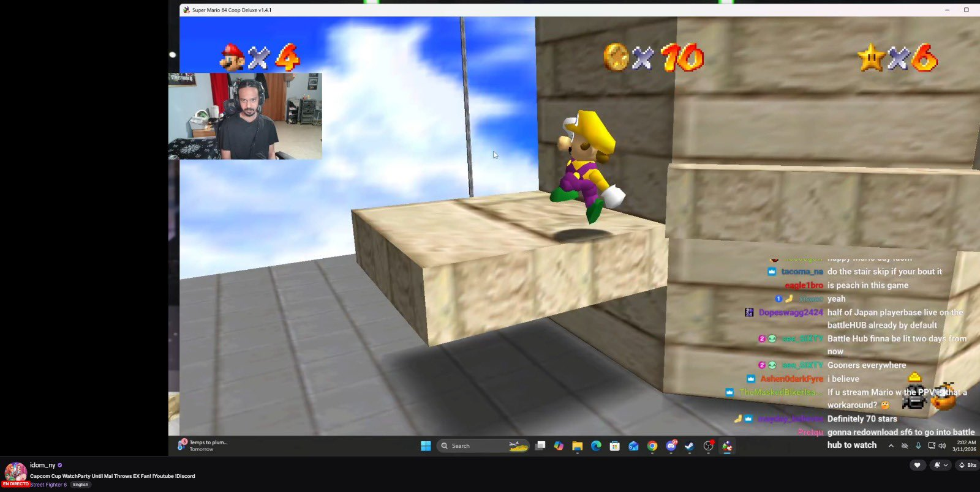
Task: Open OBS Studio from the taskbar
Action: 709,446
